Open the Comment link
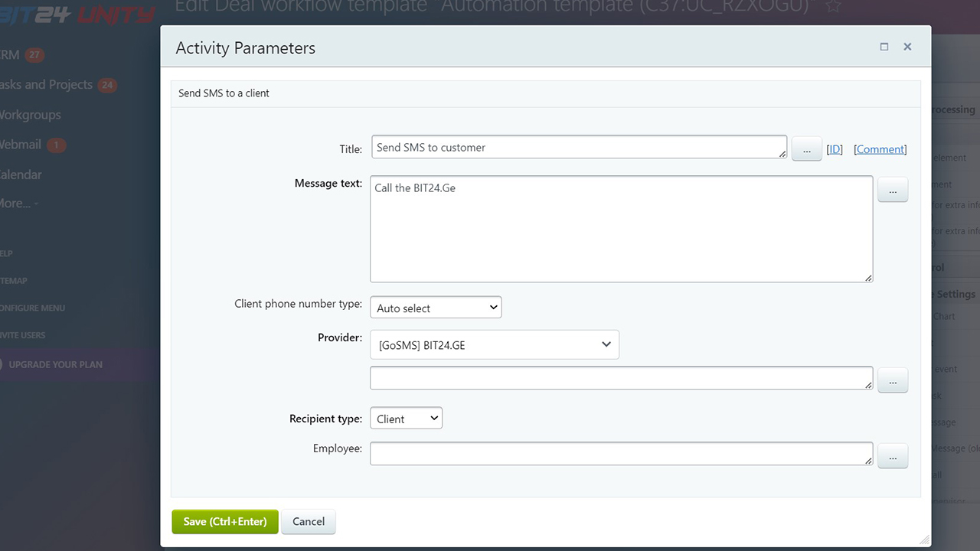The width and height of the screenshot is (980, 551). pyautogui.click(x=880, y=149)
